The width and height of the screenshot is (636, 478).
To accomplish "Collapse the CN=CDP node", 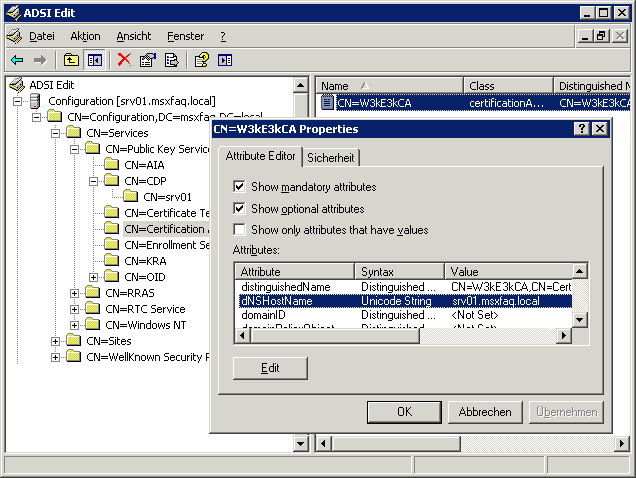I will pos(93,181).
